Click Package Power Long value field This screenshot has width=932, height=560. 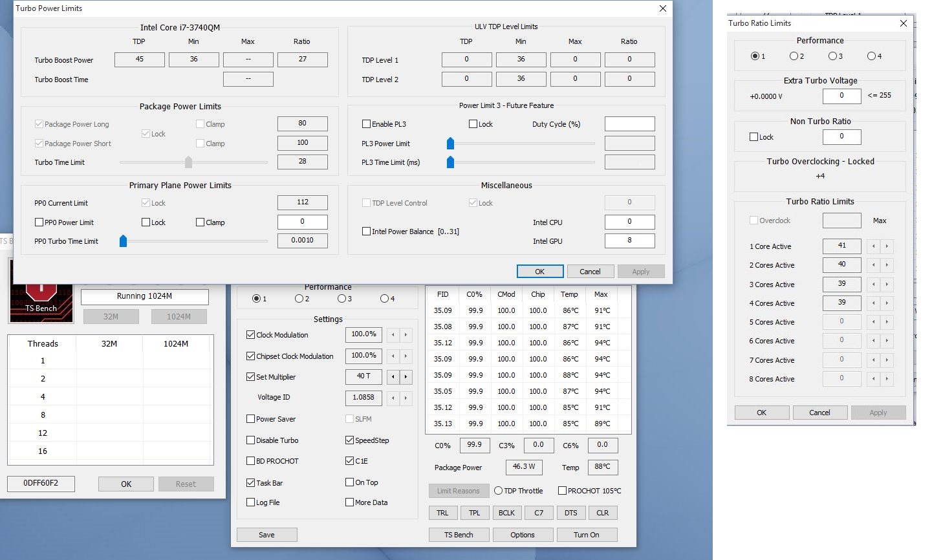click(303, 124)
